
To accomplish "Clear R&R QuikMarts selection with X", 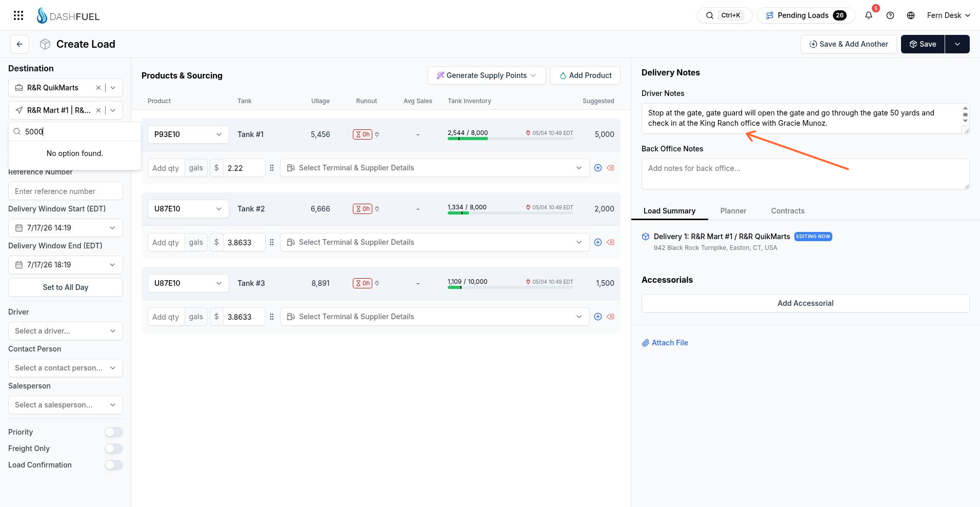I will click(98, 88).
